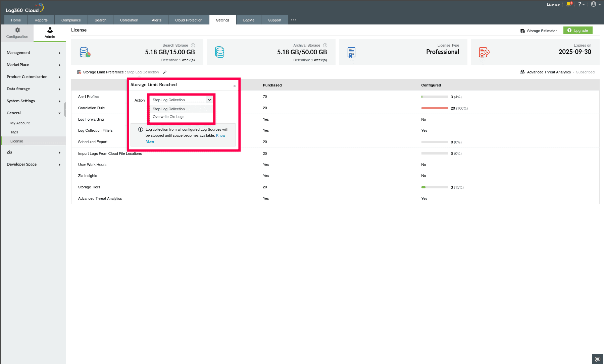604x364 pixels.
Task: Choose Overwrite Old Logs option
Action: (x=182, y=117)
